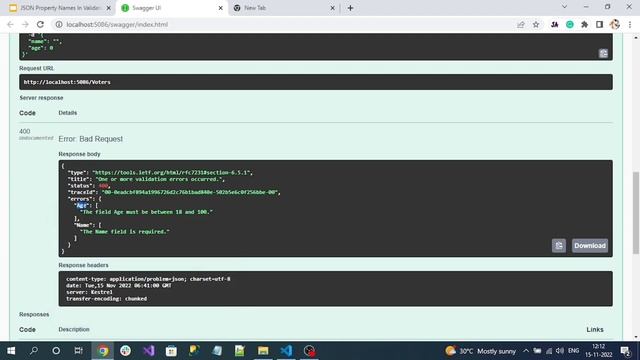Viewport: 640px width, 360px height.
Task: Select the highlighted Age key in response
Action: click(82, 205)
